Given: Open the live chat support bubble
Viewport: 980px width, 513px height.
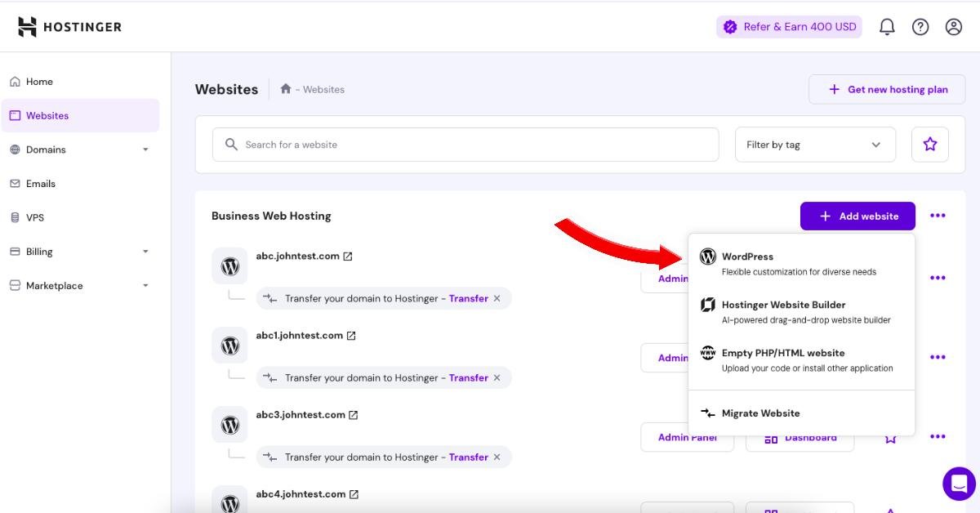Looking at the screenshot, I should (960, 484).
